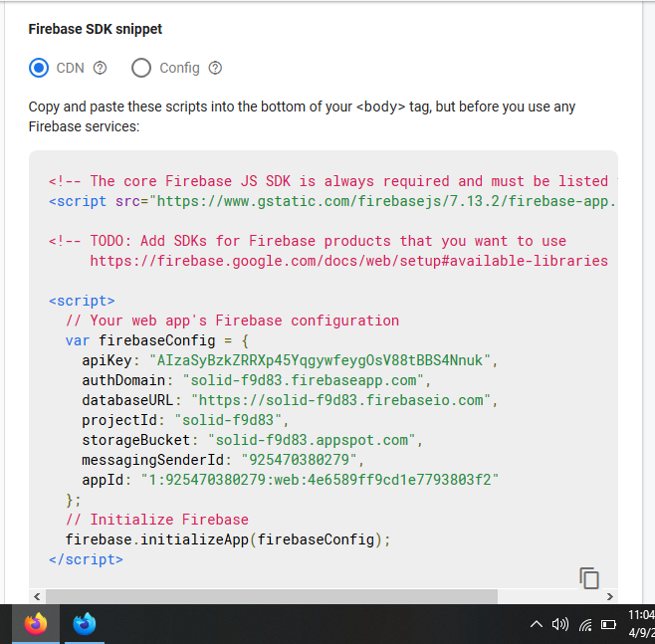Open Firefox from the taskbar

click(36, 624)
